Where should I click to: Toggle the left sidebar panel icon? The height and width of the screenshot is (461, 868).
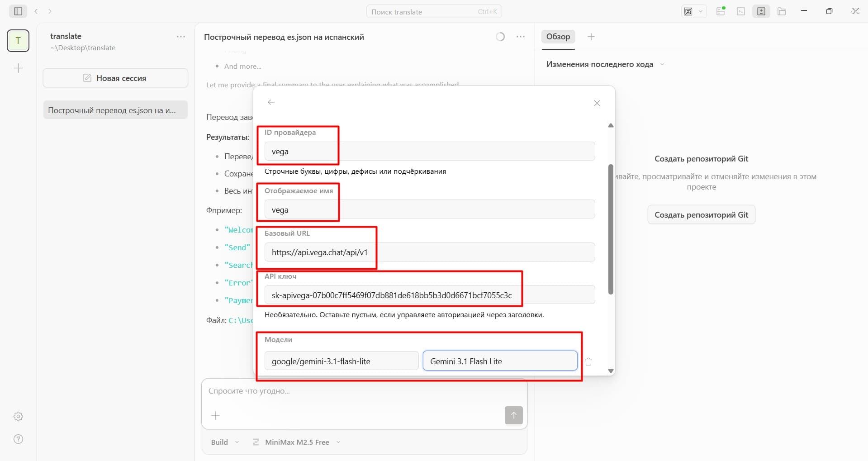tap(18, 11)
